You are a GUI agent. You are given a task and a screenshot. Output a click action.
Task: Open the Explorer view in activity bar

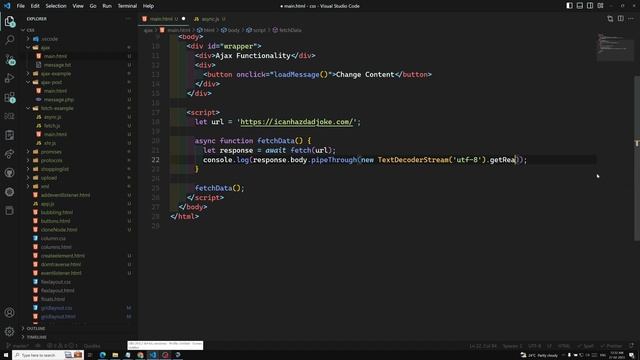point(9,21)
